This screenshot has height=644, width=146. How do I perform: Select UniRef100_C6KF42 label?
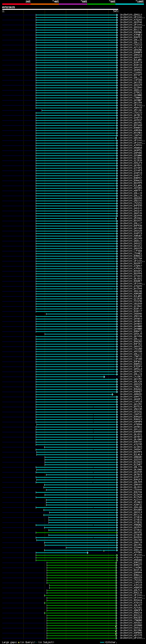coord(131,414)
